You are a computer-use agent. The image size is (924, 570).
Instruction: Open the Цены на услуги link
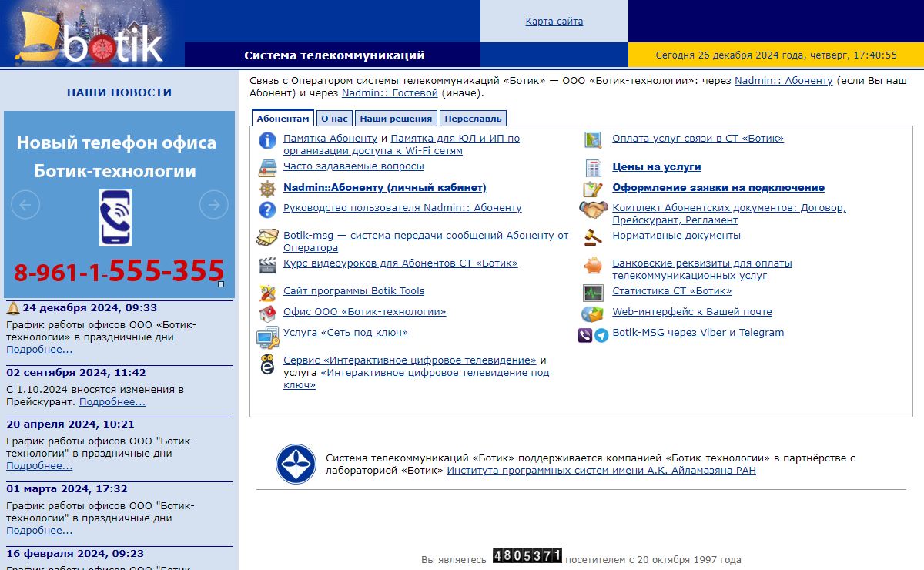coord(657,166)
